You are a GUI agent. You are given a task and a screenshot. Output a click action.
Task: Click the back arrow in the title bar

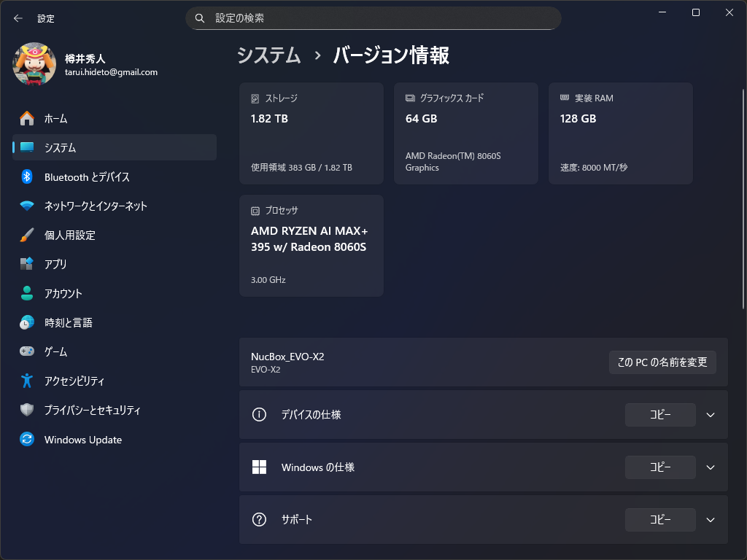point(17,18)
